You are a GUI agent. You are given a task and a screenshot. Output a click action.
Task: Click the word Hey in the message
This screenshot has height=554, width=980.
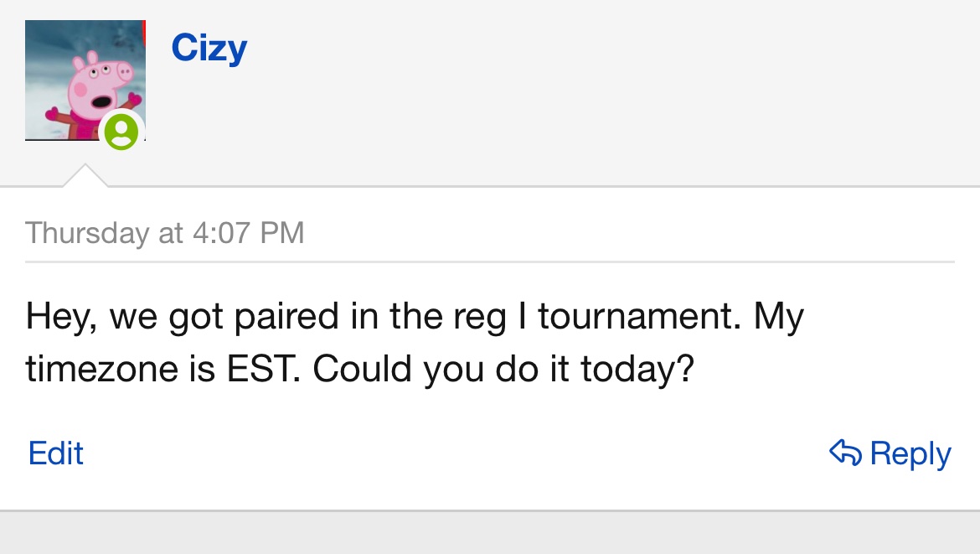coord(61,317)
